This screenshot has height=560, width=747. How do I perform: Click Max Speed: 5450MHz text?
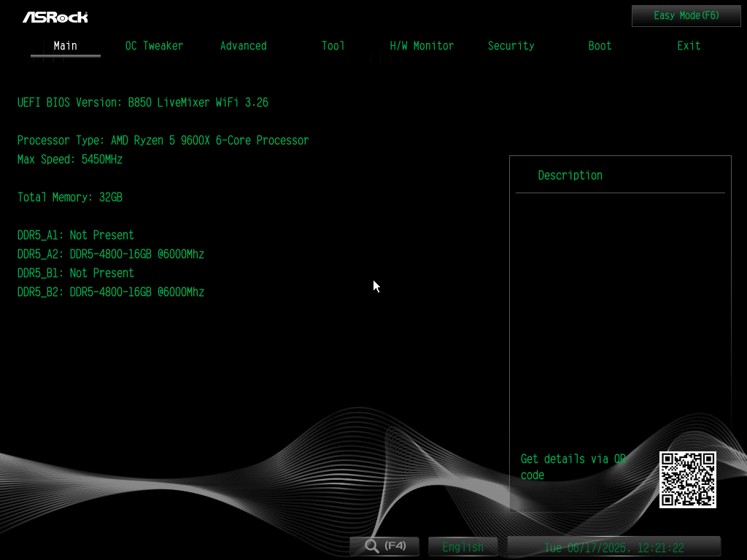coord(70,160)
